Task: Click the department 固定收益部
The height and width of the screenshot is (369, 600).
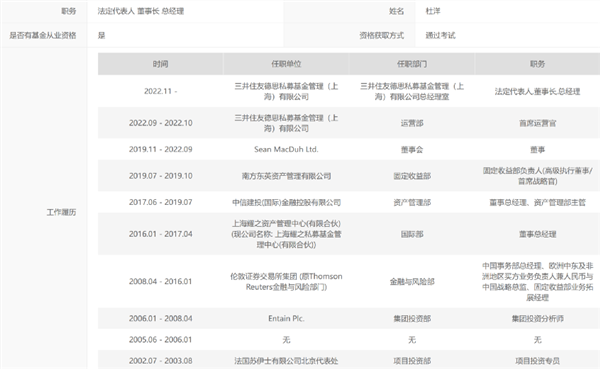Action: tap(412, 176)
